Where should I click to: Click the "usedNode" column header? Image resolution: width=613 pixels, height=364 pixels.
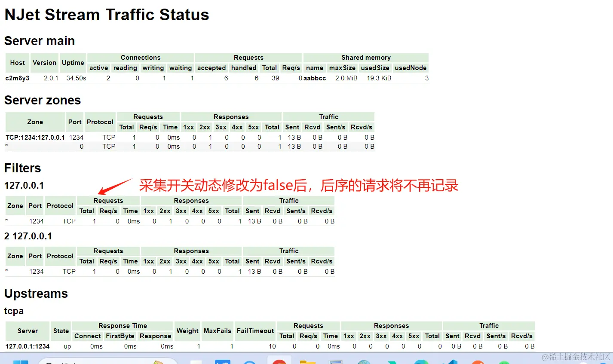tap(411, 68)
